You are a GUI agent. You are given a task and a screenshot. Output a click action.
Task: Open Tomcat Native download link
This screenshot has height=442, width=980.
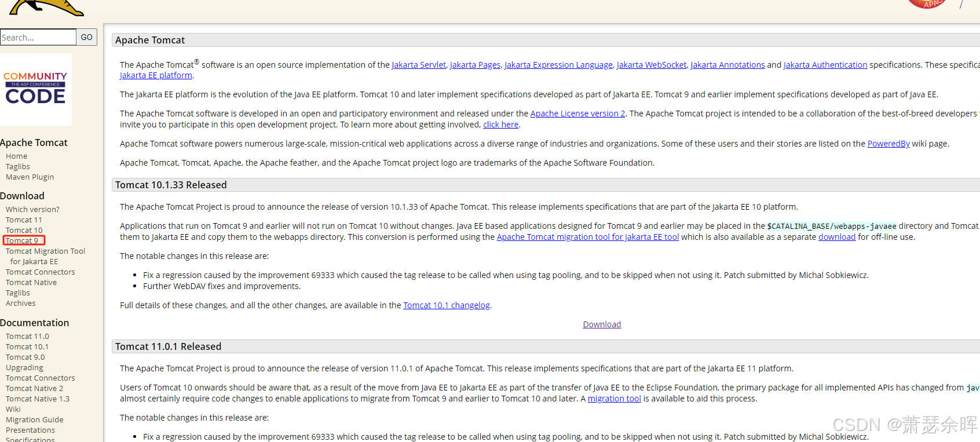pos(31,283)
